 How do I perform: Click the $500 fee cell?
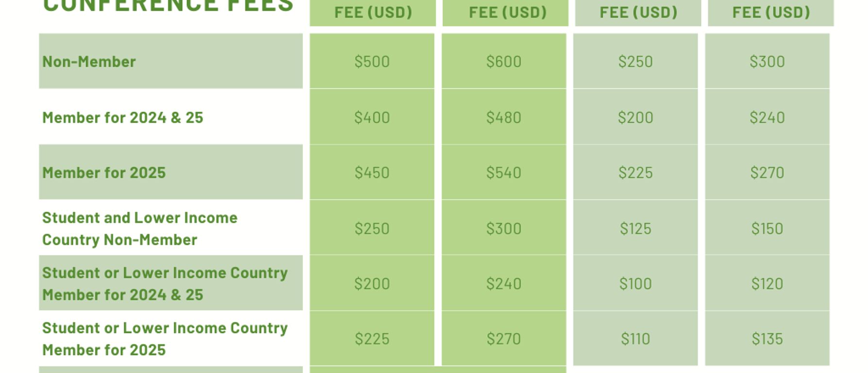point(372,62)
